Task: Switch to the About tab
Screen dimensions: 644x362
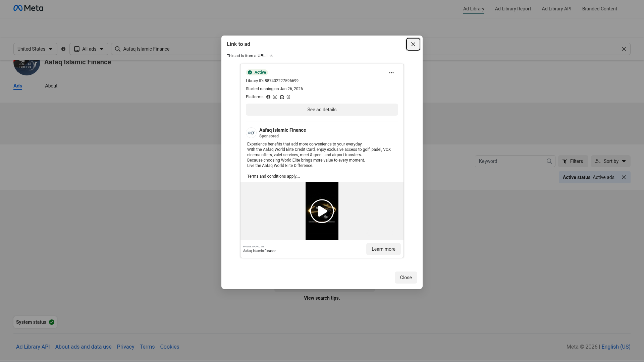Action: 51,86
